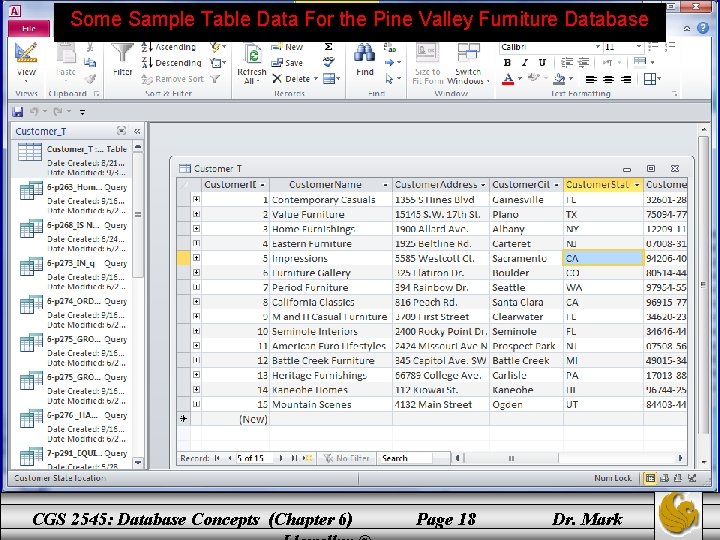Open the Switch Windows menu
Image resolution: width=720 pixels, height=540 pixels.
(x=468, y=63)
